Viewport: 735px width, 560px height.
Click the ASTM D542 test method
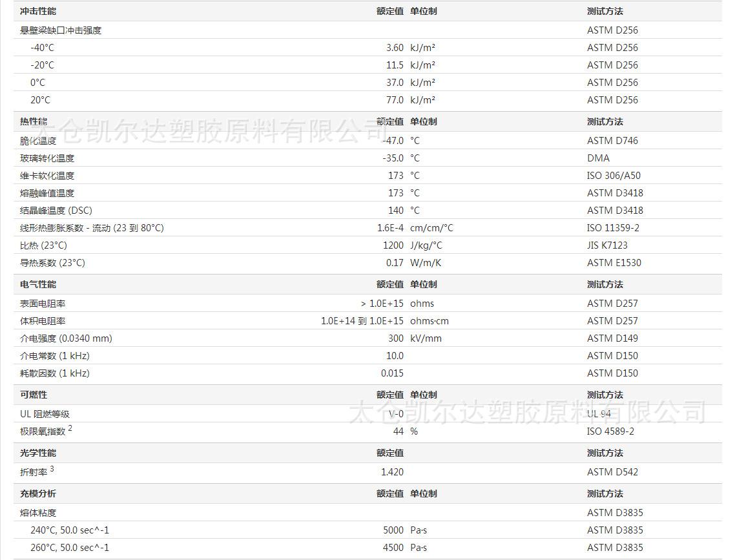tap(612, 472)
